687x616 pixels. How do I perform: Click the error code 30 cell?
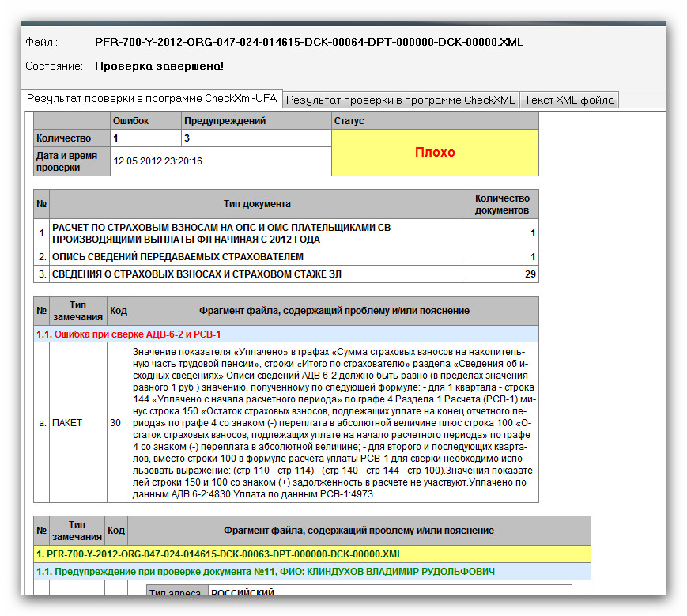coord(119,423)
